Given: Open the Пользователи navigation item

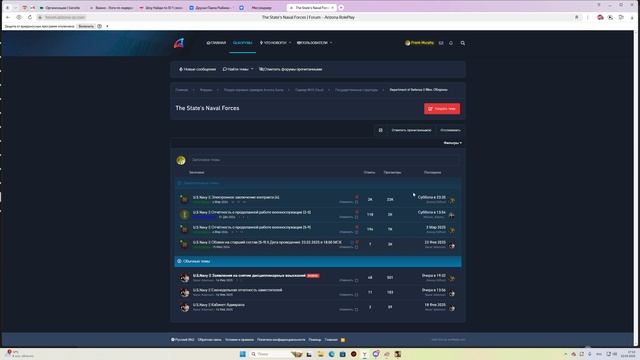Looking at the screenshot, I should (x=312, y=43).
